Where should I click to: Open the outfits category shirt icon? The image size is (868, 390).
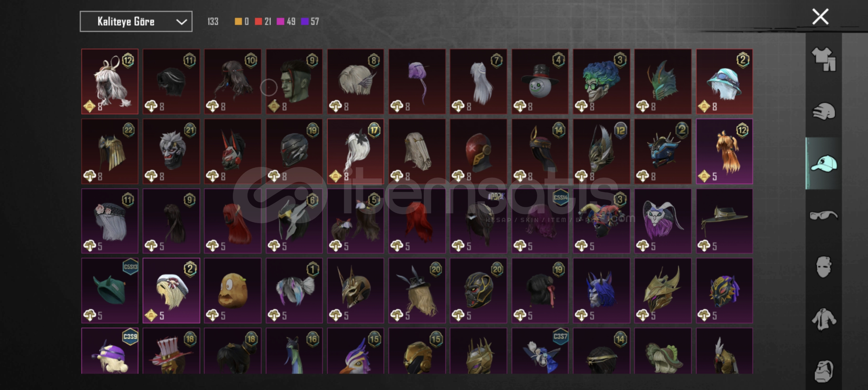coord(824,59)
